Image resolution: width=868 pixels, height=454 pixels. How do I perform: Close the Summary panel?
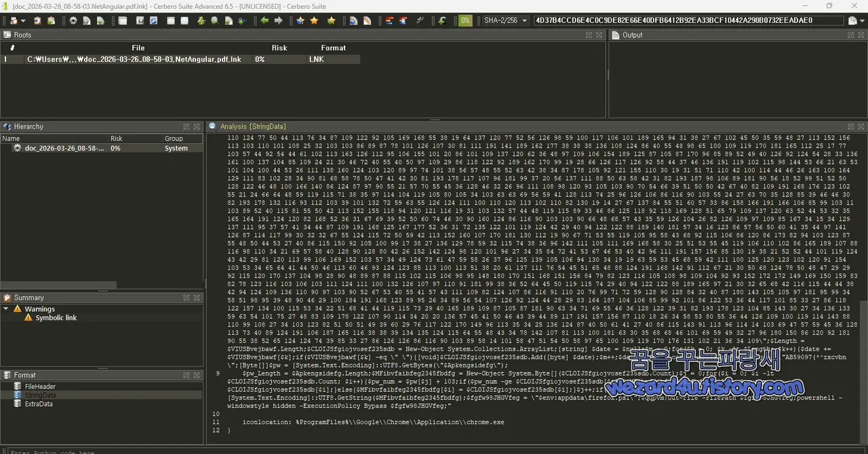[197, 297]
